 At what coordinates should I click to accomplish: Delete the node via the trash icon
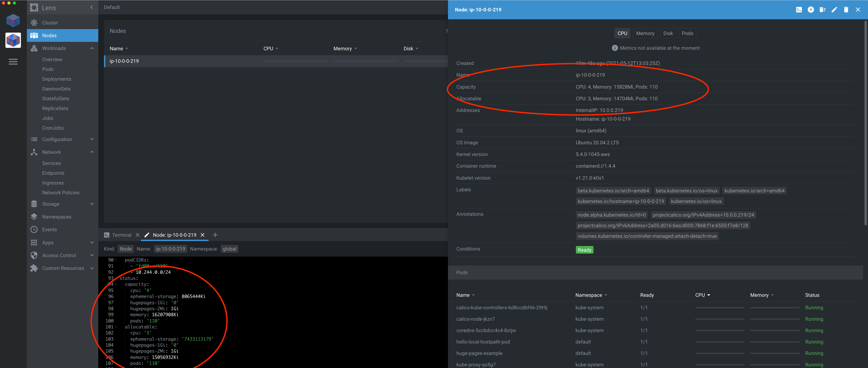846,10
